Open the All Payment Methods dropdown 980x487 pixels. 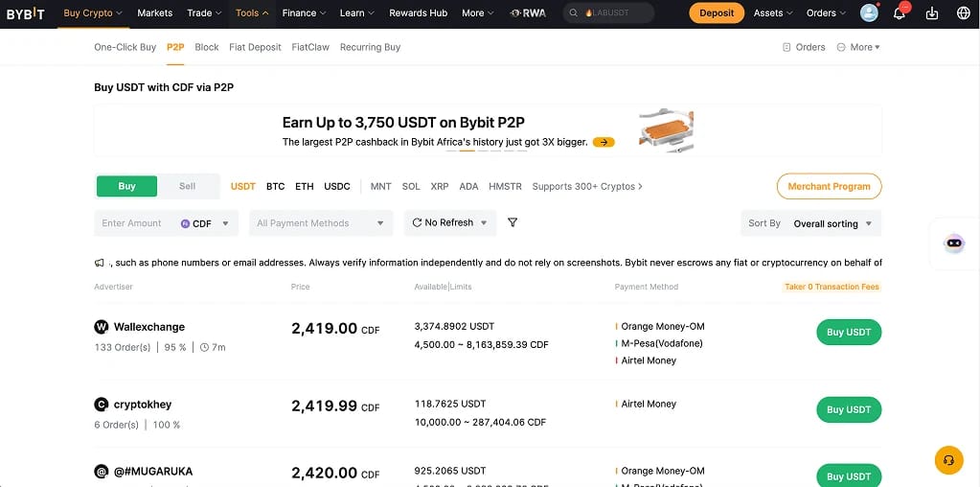(x=321, y=223)
